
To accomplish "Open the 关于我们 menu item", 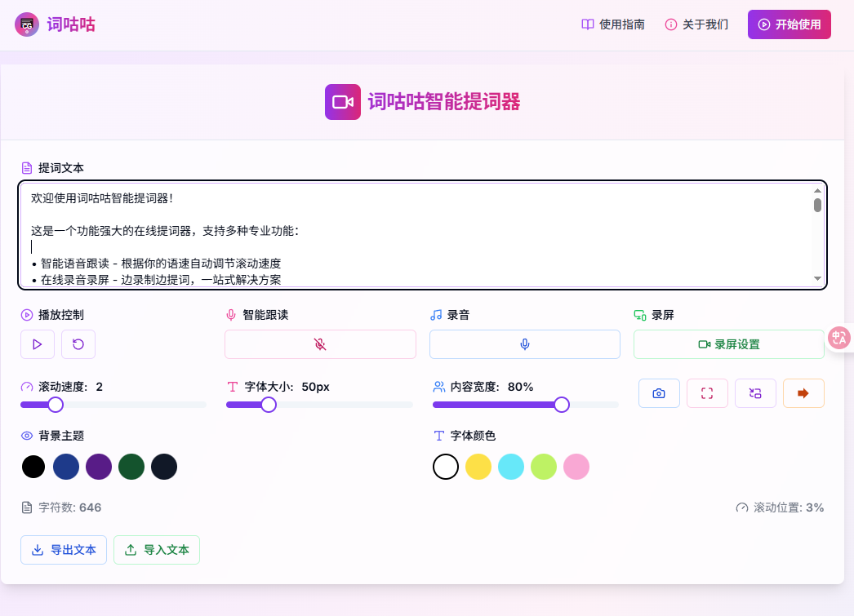I will pyautogui.click(x=696, y=24).
